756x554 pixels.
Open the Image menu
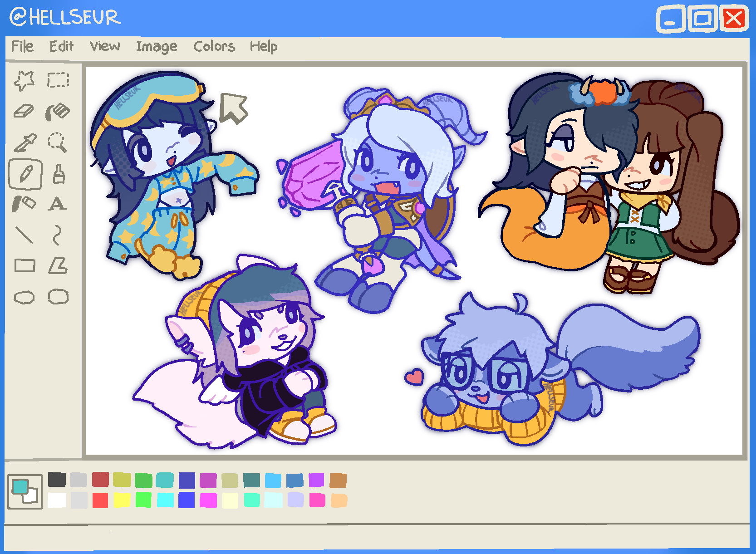157,46
